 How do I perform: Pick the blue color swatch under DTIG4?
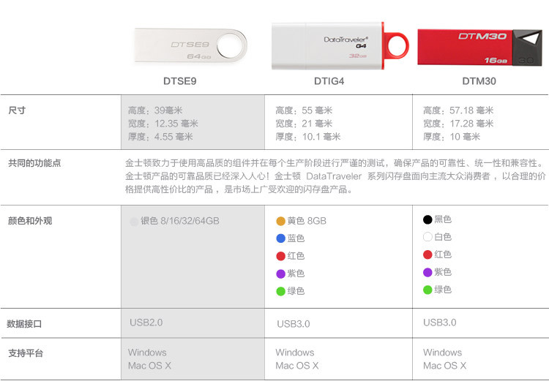click(280, 238)
